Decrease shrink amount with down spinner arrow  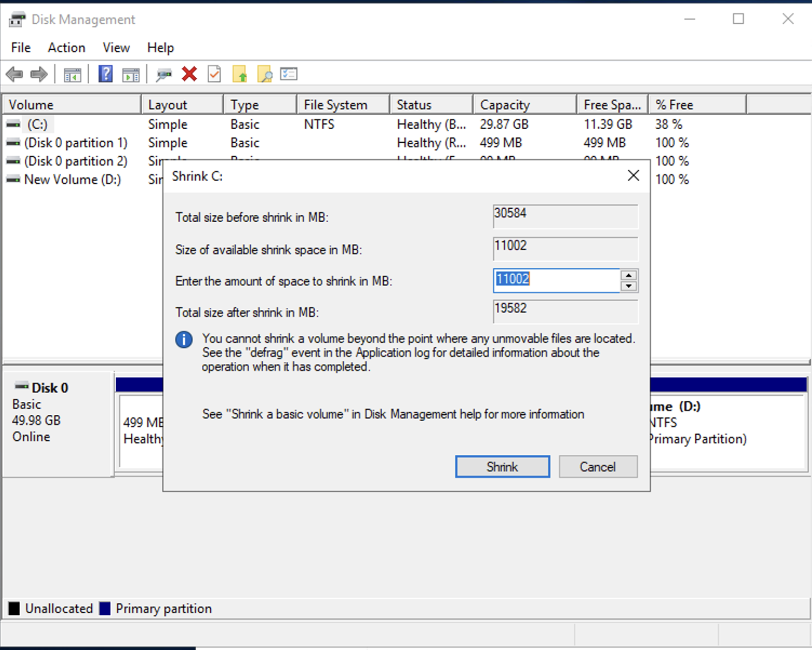tap(629, 287)
